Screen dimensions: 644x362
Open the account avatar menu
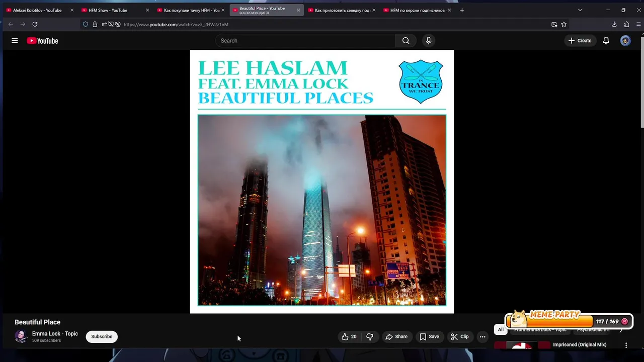point(625,41)
